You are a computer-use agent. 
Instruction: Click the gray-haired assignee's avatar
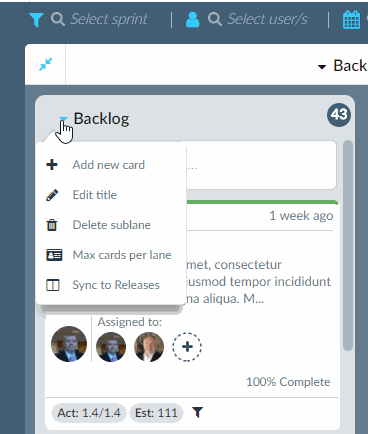tap(149, 347)
